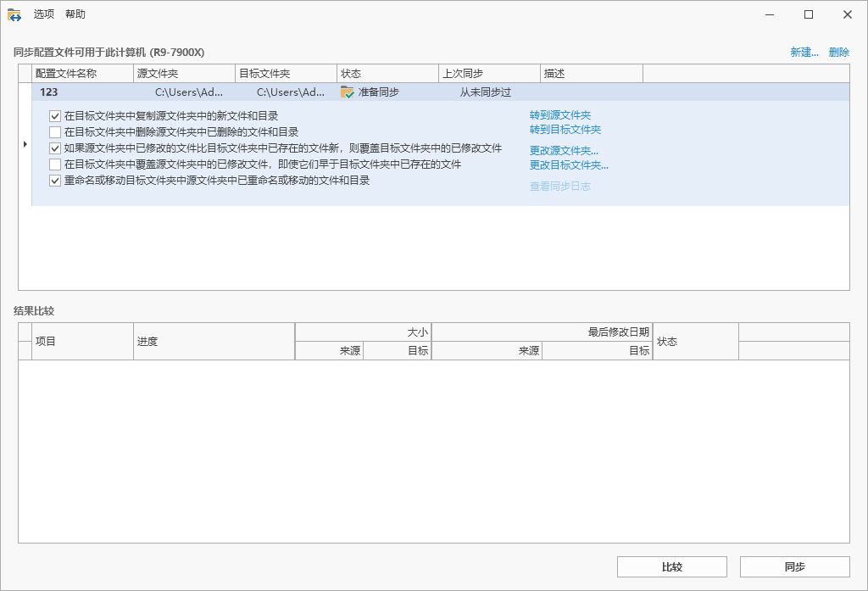Click the app sync icon in title bar
Screen dimensions: 868x591
[14, 14]
